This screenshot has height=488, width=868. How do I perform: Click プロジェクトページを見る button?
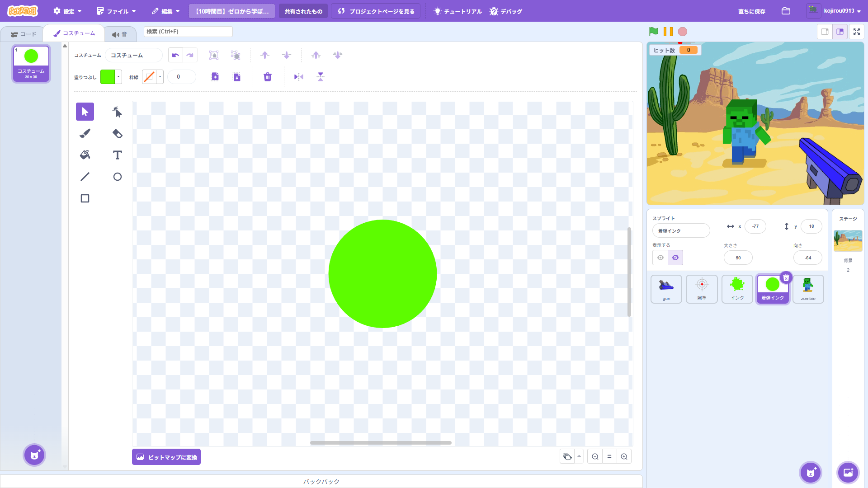point(376,11)
